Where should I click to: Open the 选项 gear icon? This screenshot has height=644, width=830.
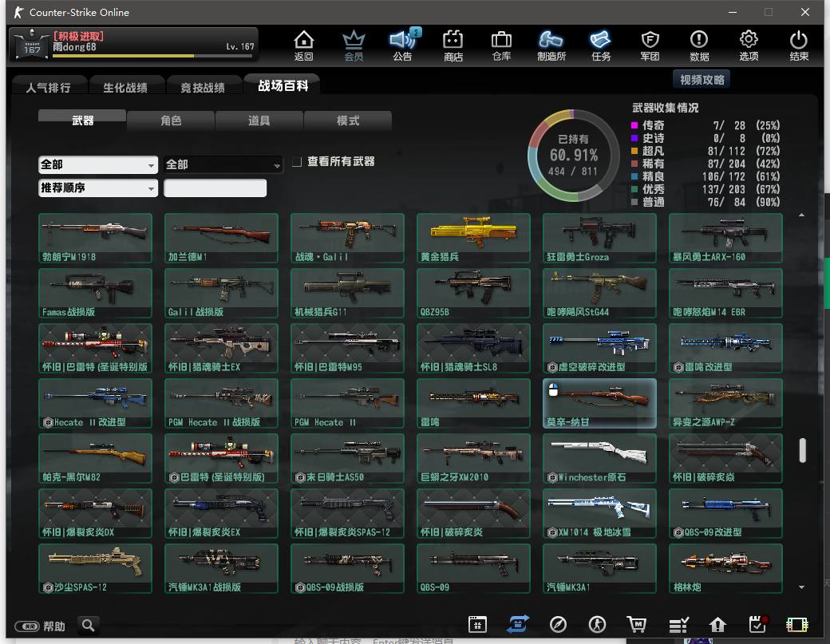(x=749, y=45)
